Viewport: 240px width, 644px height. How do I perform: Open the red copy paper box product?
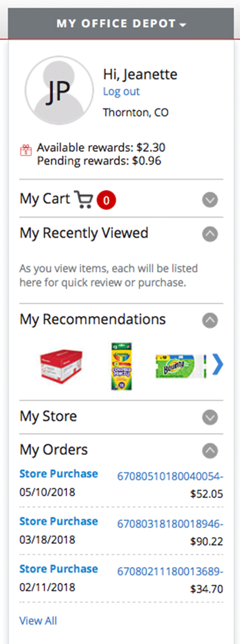point(61,366)
